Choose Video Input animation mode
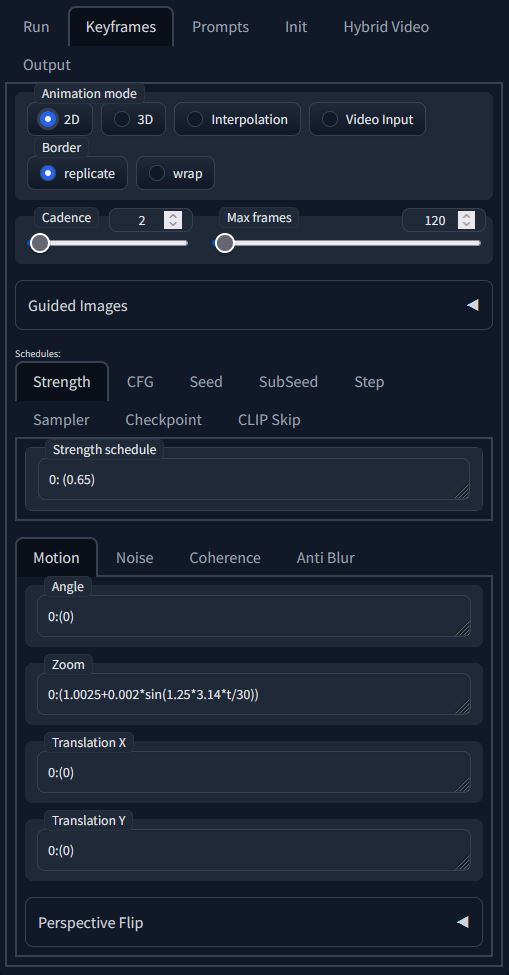509x975 pixels. point(367,119)
